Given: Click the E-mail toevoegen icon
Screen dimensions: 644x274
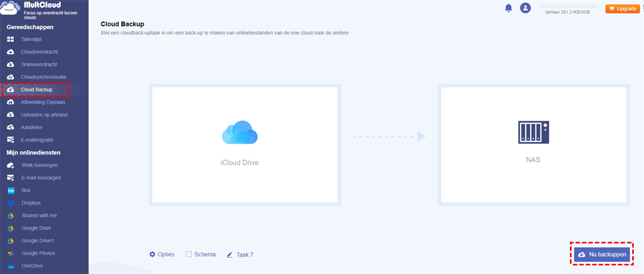Looking at the screenshot, I should (x=11, y=177).
